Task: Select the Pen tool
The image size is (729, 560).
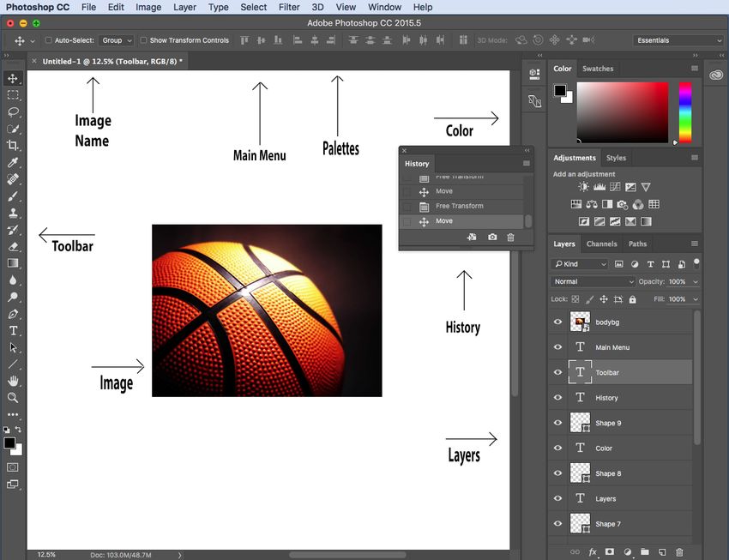Action: point(13,314)
